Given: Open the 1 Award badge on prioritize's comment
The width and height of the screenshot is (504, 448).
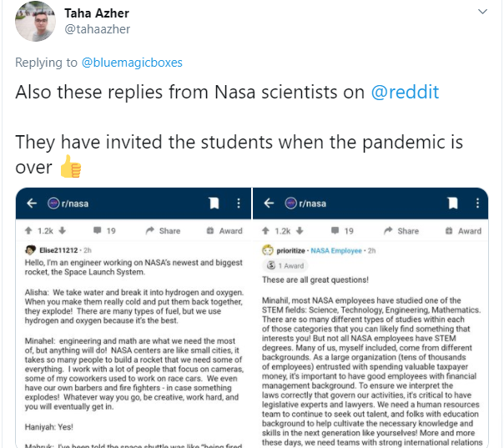Looking at the screenshot, I should coord(285,265).
